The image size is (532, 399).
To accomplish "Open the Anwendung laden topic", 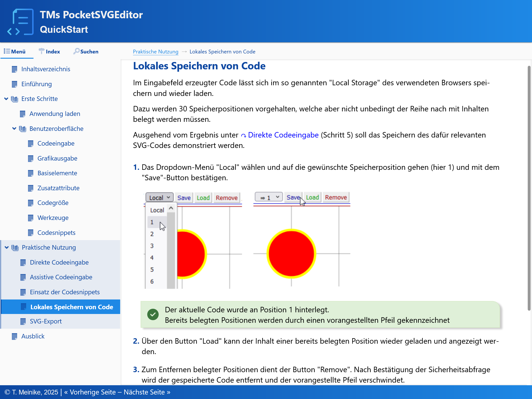I will [55, 114].
